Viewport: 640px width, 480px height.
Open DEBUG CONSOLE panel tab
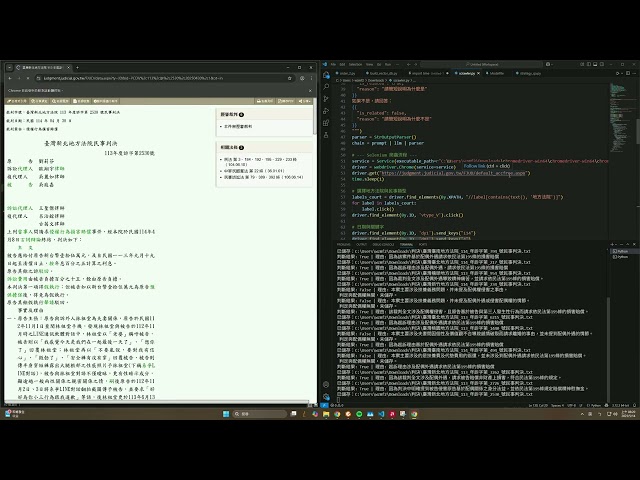(x=383, y=244)
